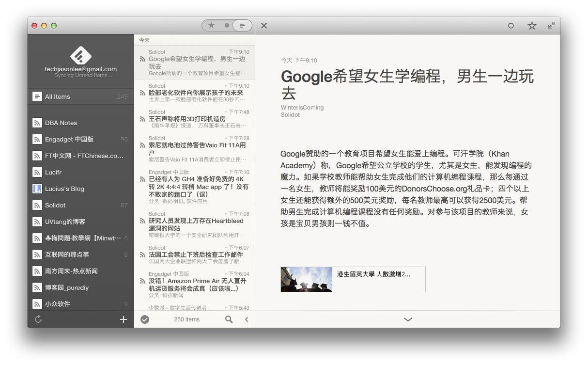
Task: Open article Amazon Prime Air 无人直升机
Action: point(195,285)
